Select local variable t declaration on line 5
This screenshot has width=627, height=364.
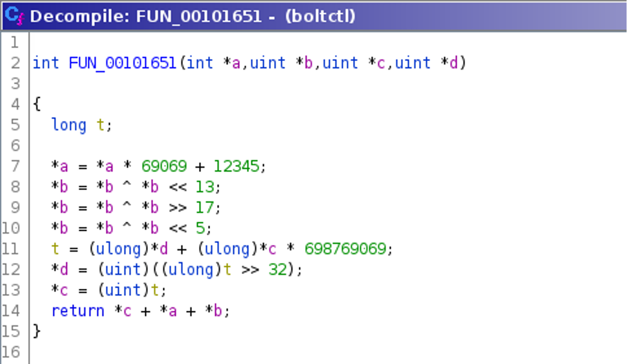tap(100, 125)
